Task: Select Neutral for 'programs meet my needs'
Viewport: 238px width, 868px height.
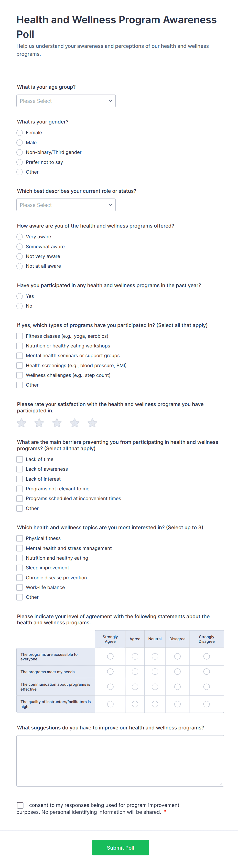Action: pos(155,671)
